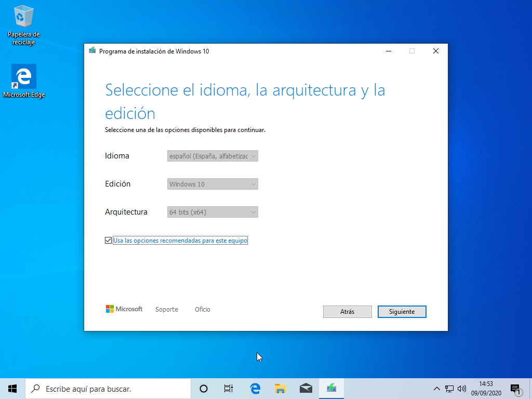The image size is (532, 399).
Task: Click the Atrás button
Action: [347, 311]
